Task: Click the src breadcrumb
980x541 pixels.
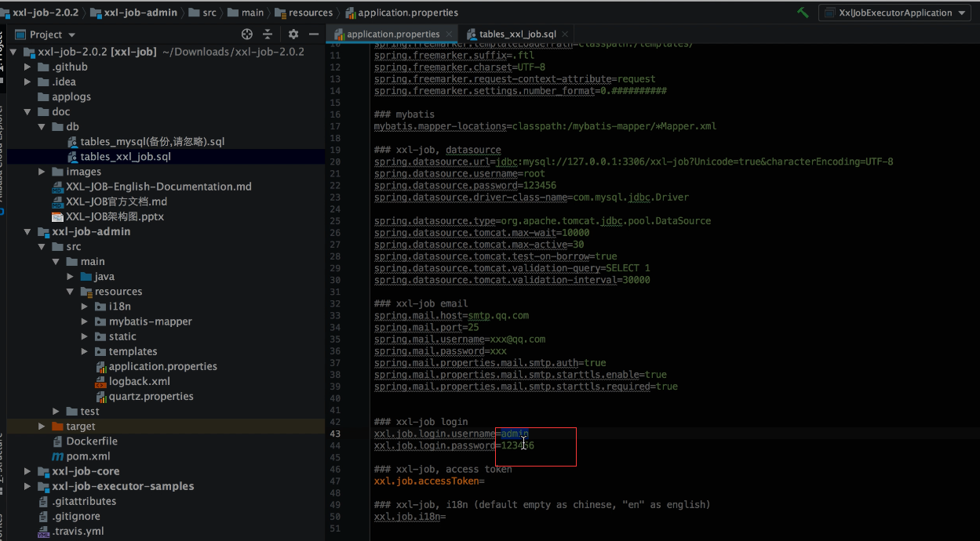Action: point(202,13)
